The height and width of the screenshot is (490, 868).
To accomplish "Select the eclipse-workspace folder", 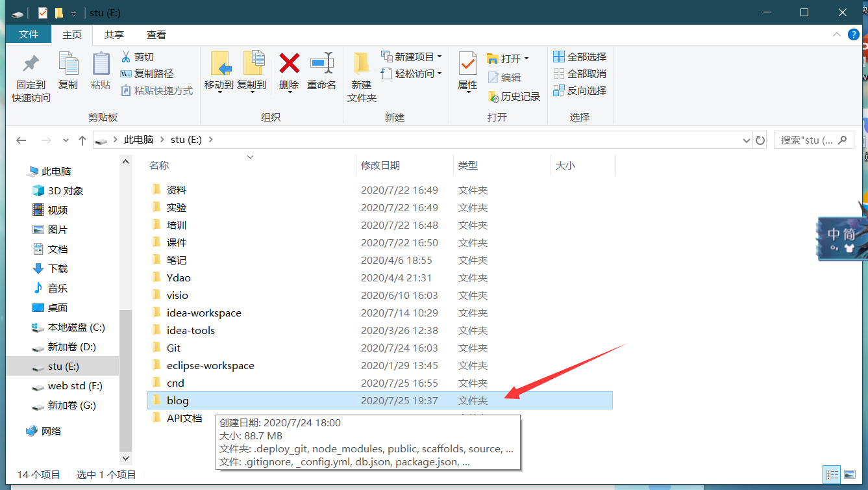I will click(x=210, y=366).
